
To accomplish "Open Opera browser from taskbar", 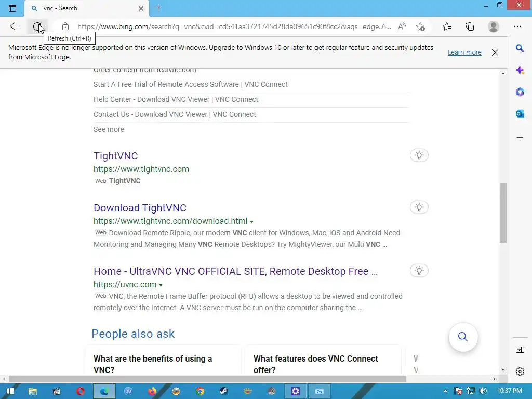I will tap(81, 391).
